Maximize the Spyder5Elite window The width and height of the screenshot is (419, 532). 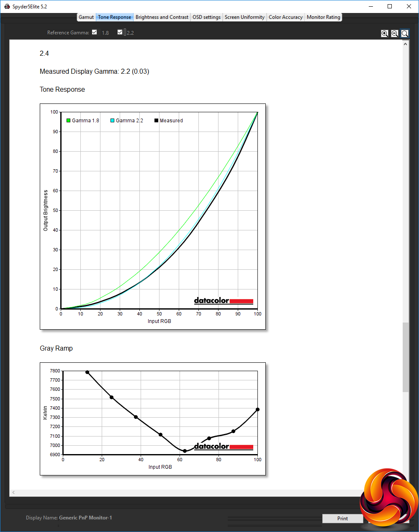click(390, 6)
